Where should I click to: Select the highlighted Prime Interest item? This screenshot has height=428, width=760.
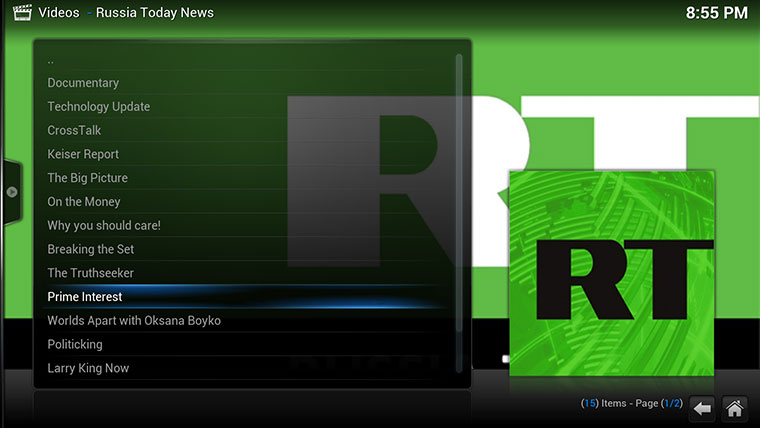click(246, 297)
